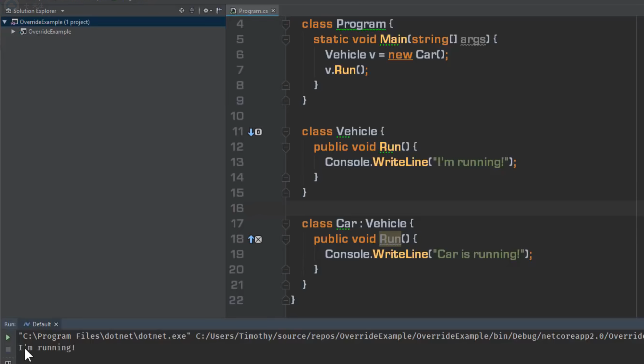The width and height of the screenshot is (644, 364).
Task: Close the Default run tab
Action: 56,324
